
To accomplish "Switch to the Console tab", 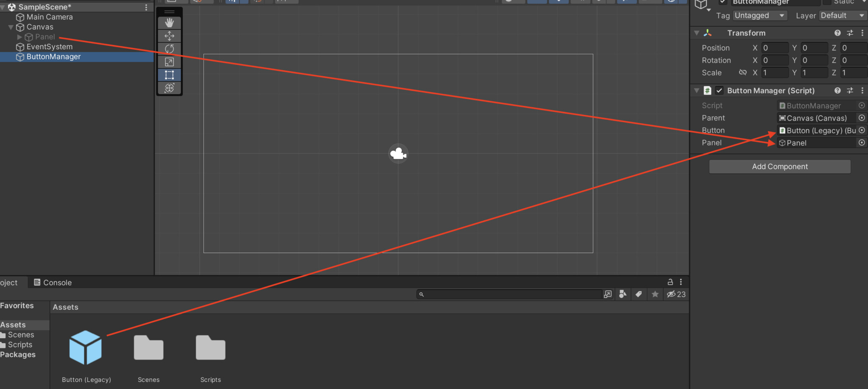I will 57,282.
